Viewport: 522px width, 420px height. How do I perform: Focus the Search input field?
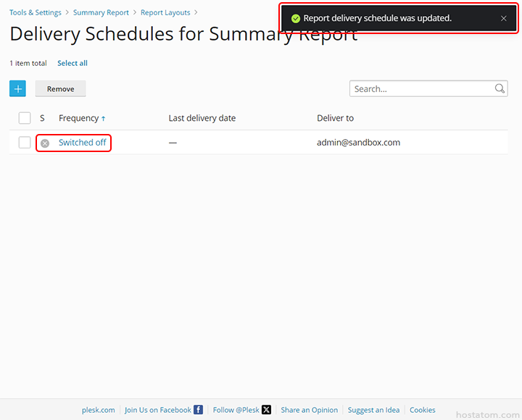tap(420, 88)
